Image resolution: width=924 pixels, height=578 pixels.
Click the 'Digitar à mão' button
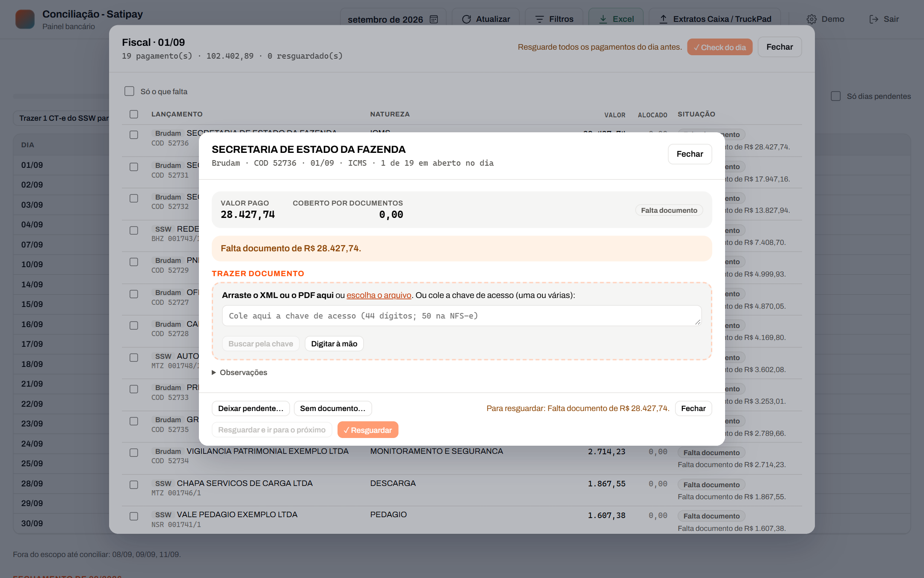(334, 344)
